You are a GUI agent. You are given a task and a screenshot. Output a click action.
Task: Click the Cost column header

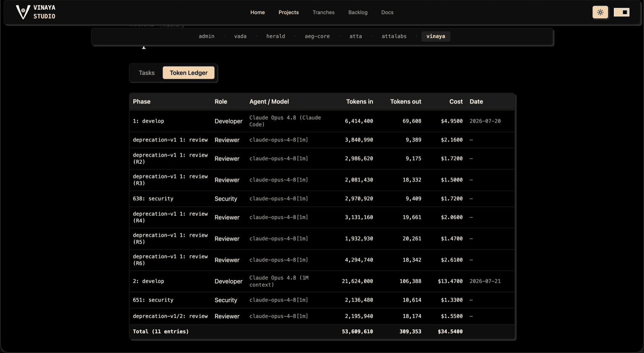[x=456, y=102]
